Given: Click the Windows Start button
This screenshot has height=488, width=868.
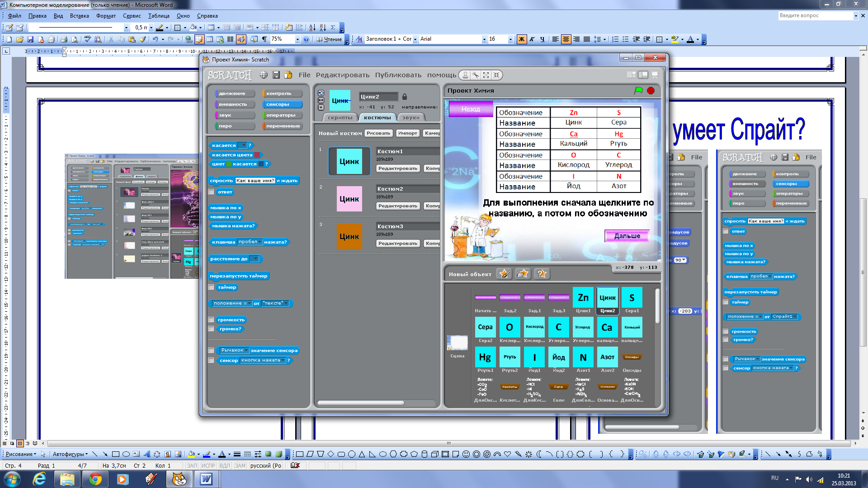Looking at the screenshot, I should (12, 479).
